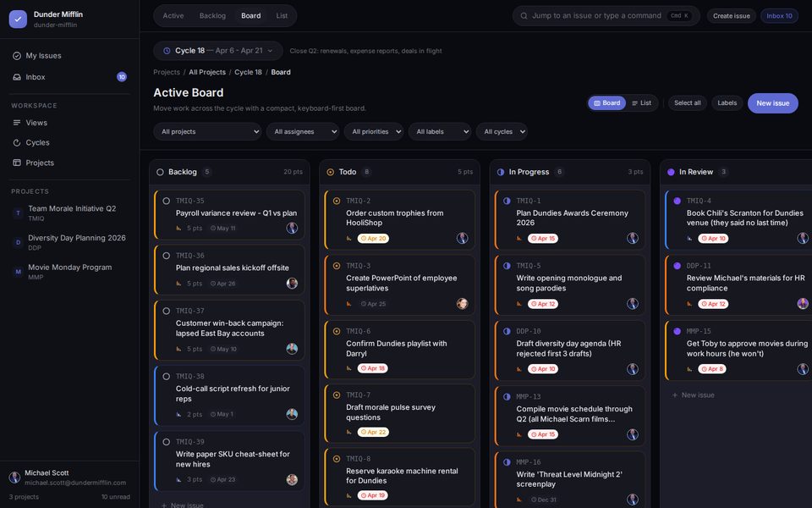The width and height of the screenshot is (812, 508).
Task: Go to the Projects breadcrumb
Action: pyautogui.click(x=167, y=72)
